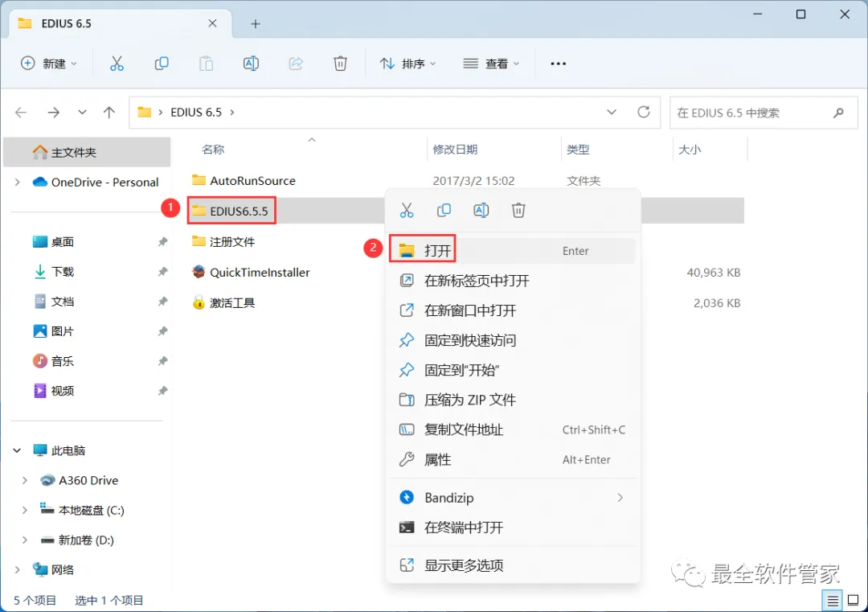Expand OneDrive - Personal tree node
868x612 pixels.
click(x=17, y=183)
